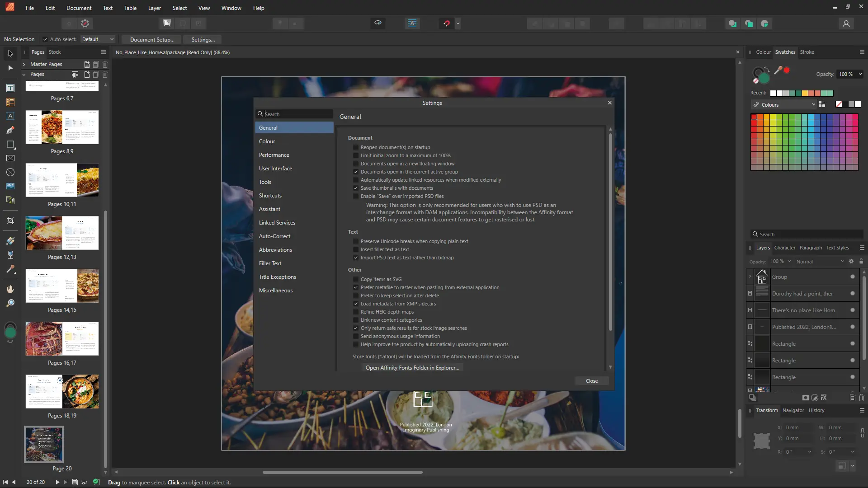Click the Close button in Settings
The width and height of the screenshot is (868, 488).
click(591, 381)
